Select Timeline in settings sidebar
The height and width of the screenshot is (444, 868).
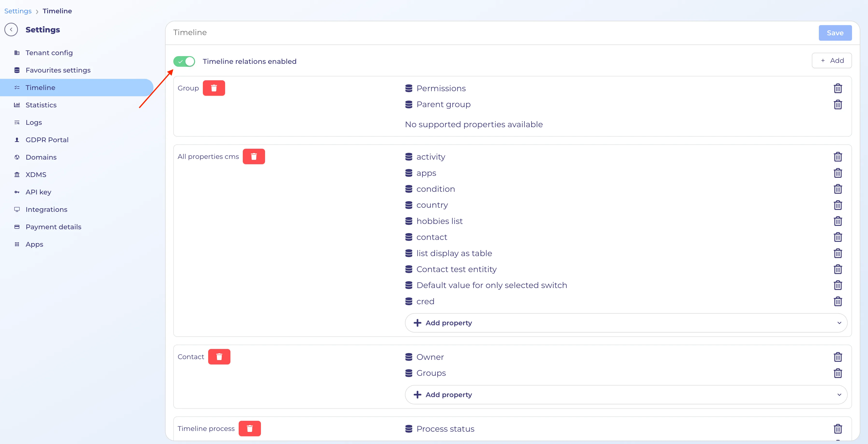(76, 88)
